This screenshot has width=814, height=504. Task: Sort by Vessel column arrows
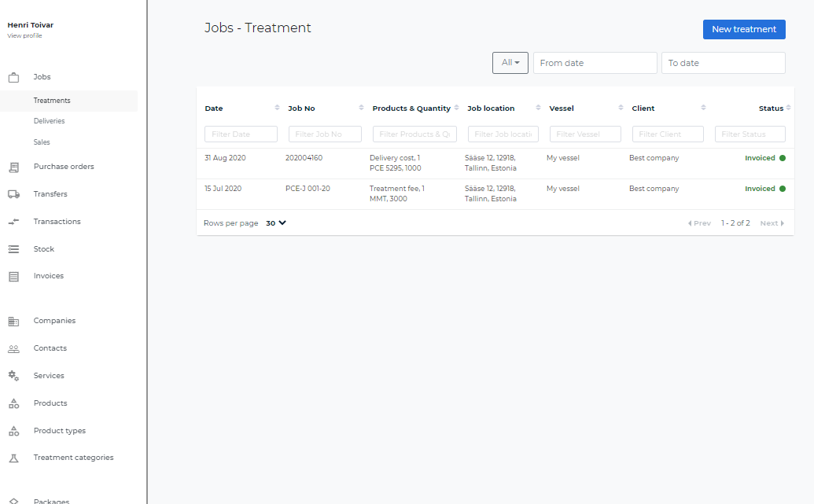click(x=621, y=108)
